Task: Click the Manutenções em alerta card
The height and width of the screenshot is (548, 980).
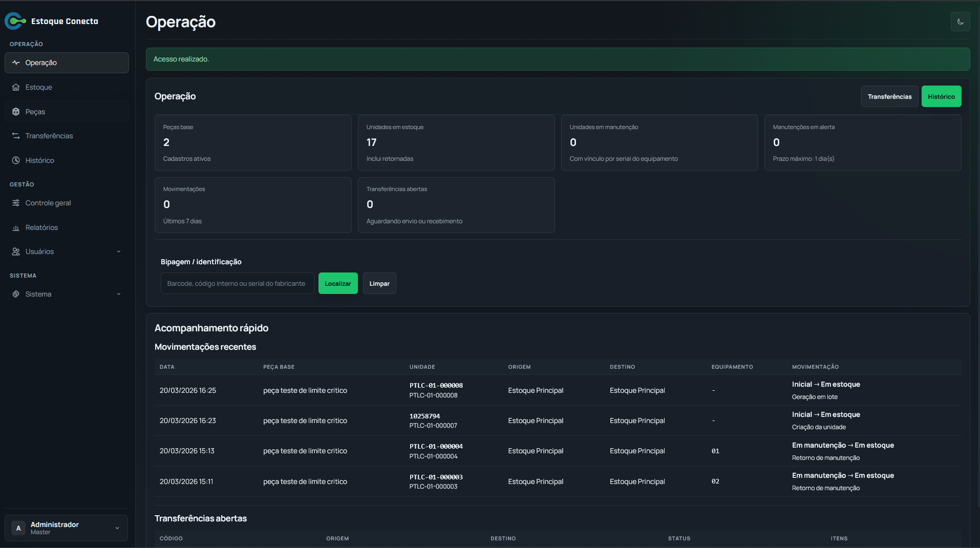Action: coord(863,143)
